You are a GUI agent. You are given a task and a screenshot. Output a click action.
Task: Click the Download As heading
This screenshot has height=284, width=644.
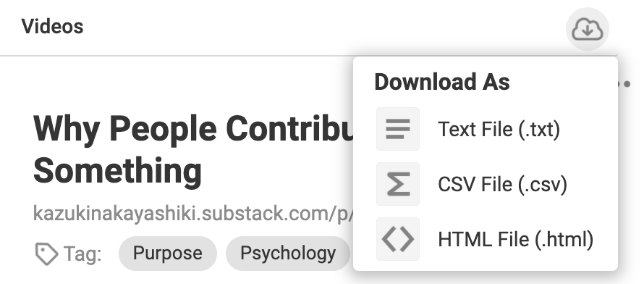[442, 81]
